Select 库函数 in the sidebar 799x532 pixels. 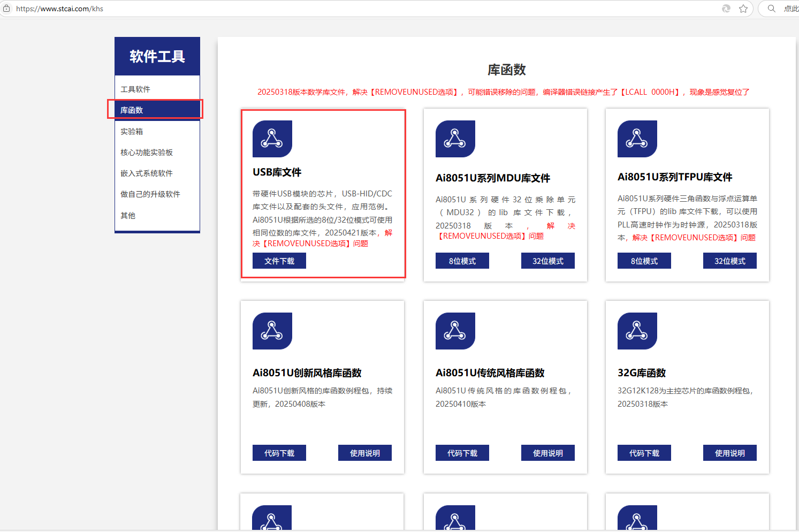point(157,110)
